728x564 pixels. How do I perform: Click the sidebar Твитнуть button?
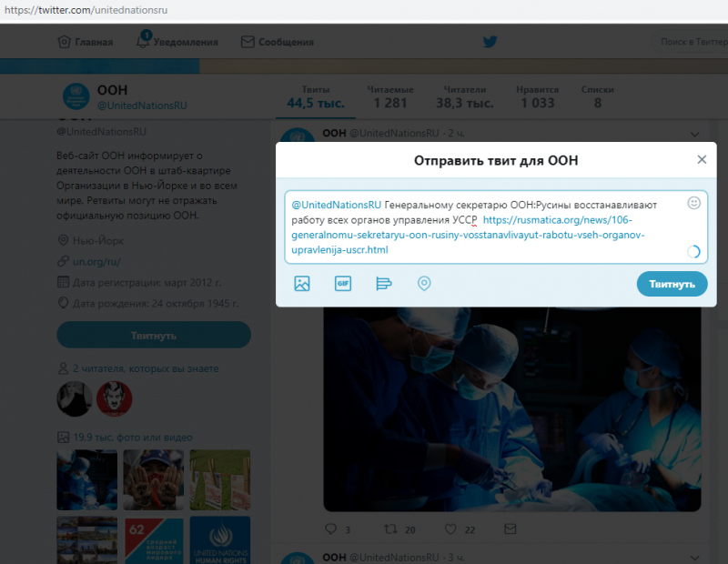pos(154,335)
